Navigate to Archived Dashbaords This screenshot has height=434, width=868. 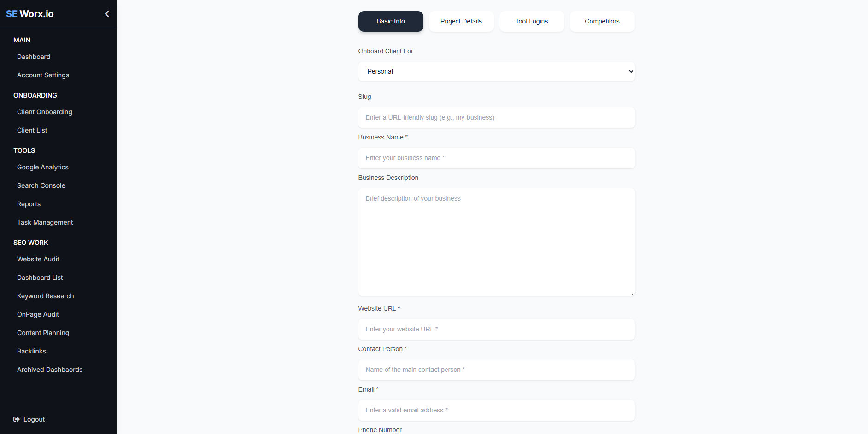click(x=50, y=370)
